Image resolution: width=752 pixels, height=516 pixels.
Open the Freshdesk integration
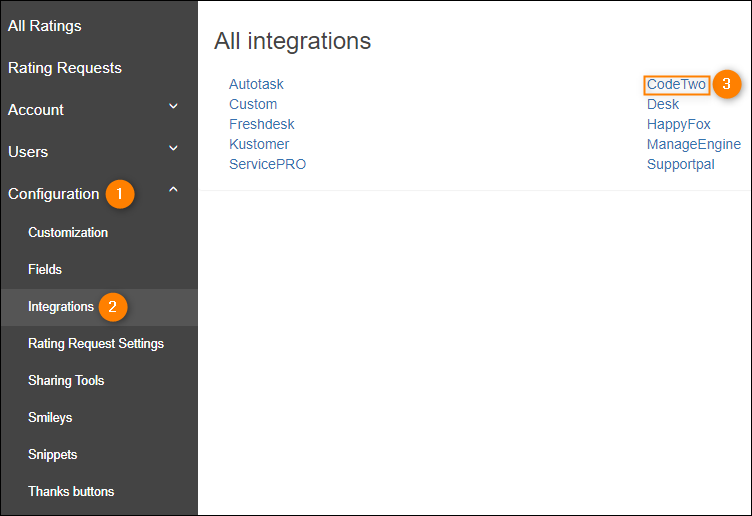[262, 124]
